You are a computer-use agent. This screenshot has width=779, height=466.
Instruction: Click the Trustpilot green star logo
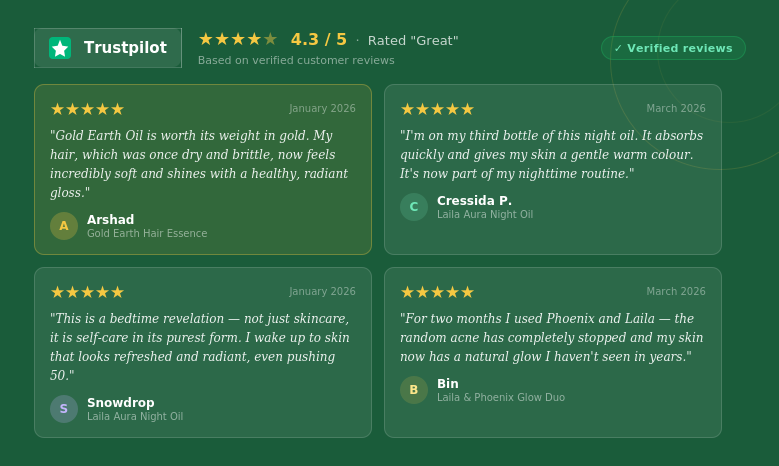60,48
